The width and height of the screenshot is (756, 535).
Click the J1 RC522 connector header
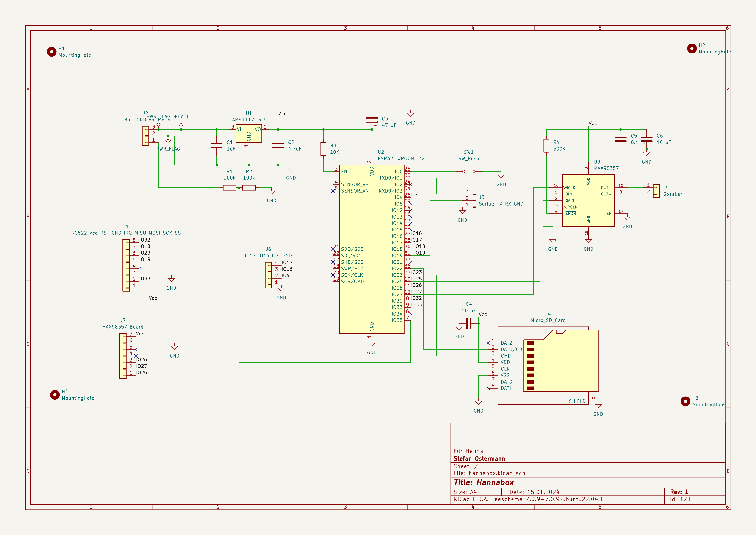click(x=126, y=265)
